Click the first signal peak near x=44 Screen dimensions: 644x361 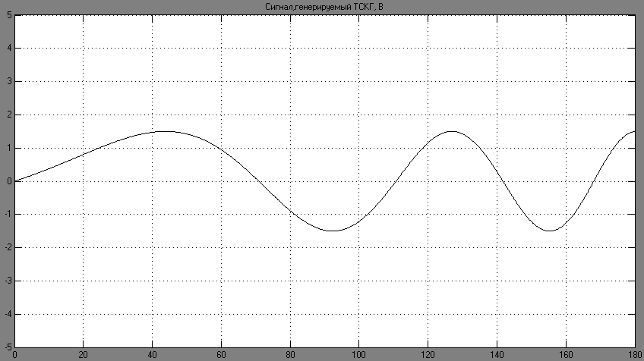(166, 131)
